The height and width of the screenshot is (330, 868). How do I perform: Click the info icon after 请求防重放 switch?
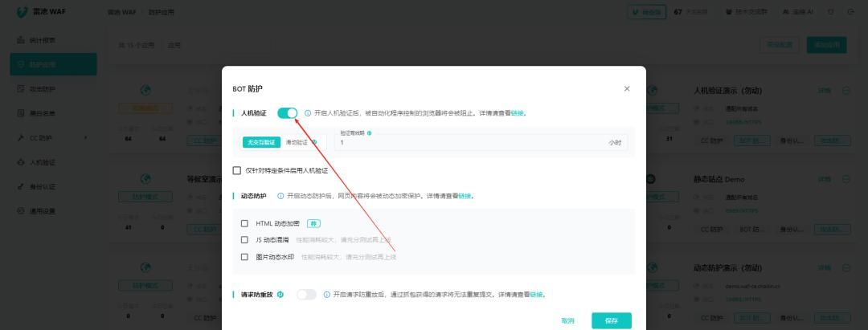pos(326,295)
